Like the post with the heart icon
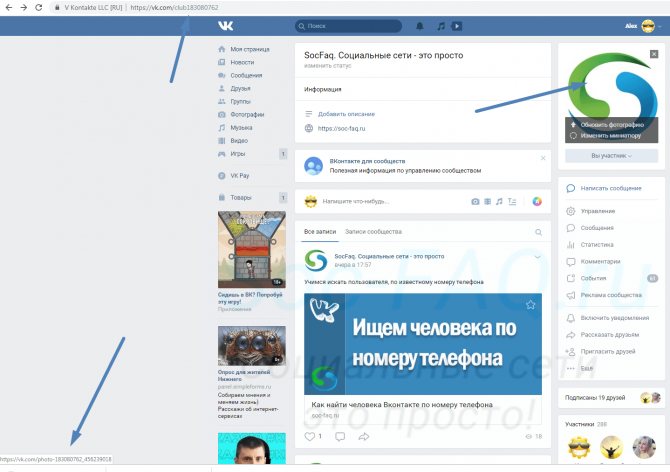The width and height of the screenshot is (670, 472). (x=310, y=436)
